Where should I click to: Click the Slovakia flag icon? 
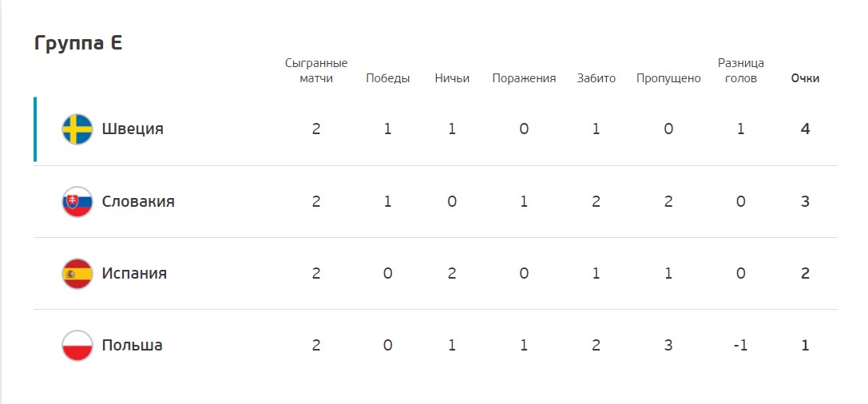point(77,201)
